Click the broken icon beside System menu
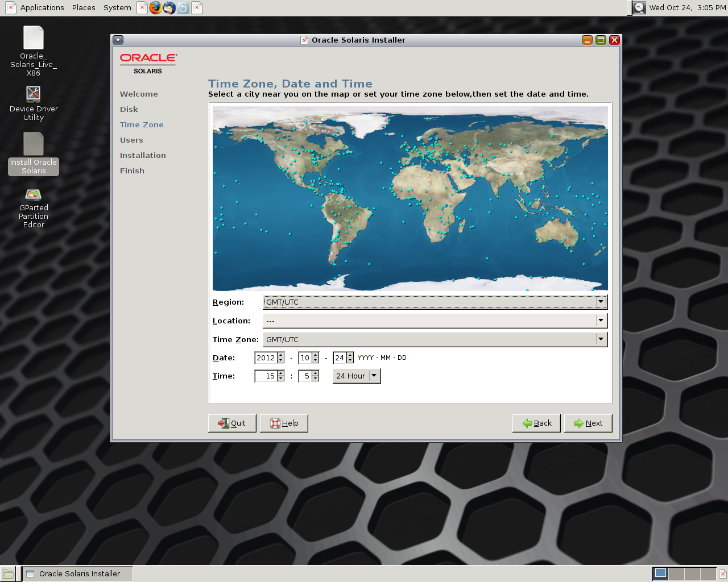Screen dimensions: 728x582 point(142,8)
